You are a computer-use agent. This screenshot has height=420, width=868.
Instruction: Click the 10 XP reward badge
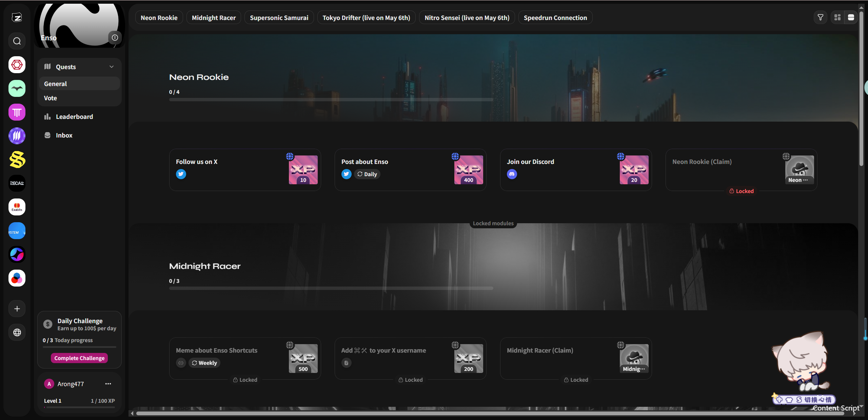pyautogui.click(x=303, y=170)
